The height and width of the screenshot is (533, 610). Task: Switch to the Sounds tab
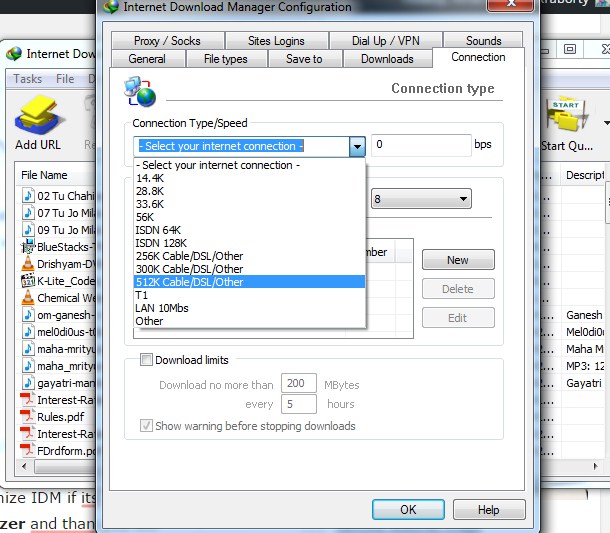[x=484, y=40]
